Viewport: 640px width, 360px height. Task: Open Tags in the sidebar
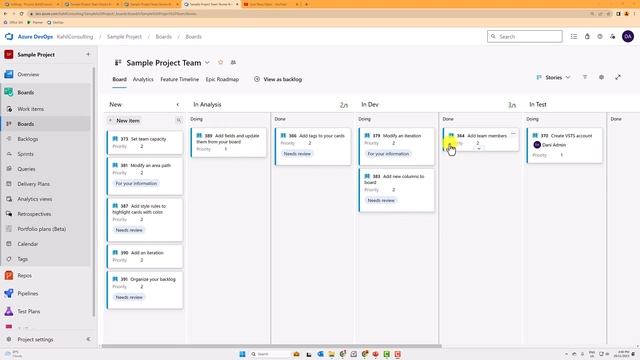[22, 259]
